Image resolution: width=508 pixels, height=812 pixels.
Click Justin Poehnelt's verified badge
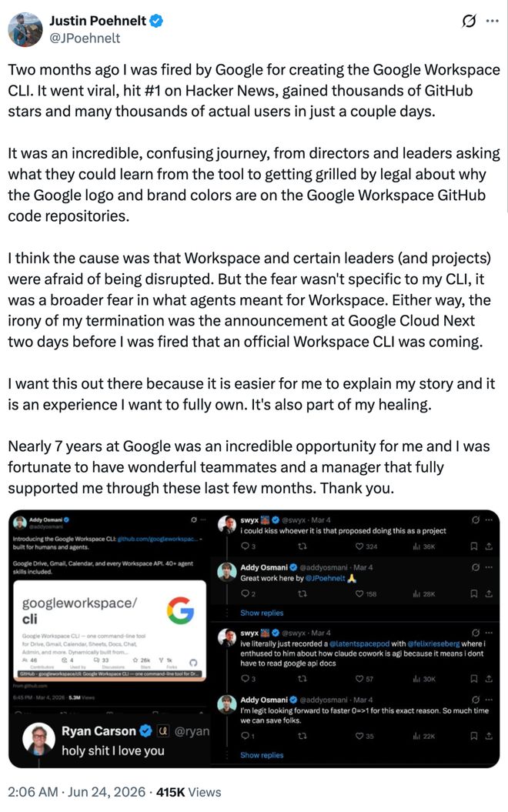click(x=156, y=21)
